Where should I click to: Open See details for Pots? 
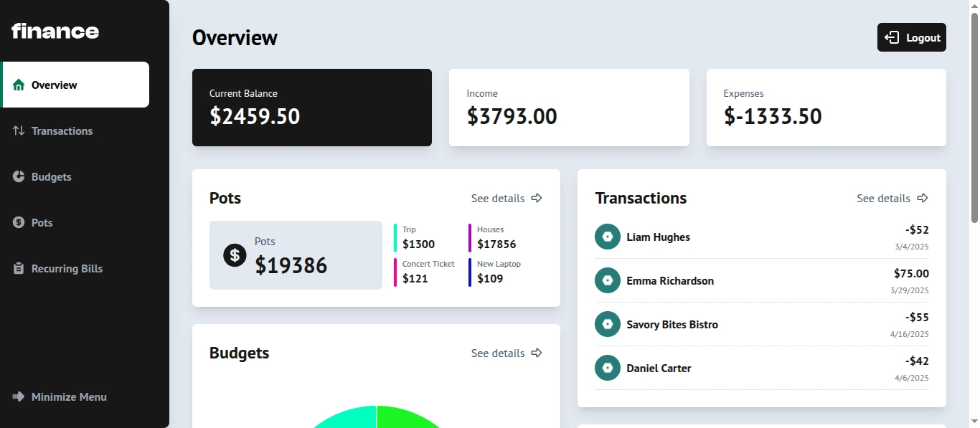(507, 198)
